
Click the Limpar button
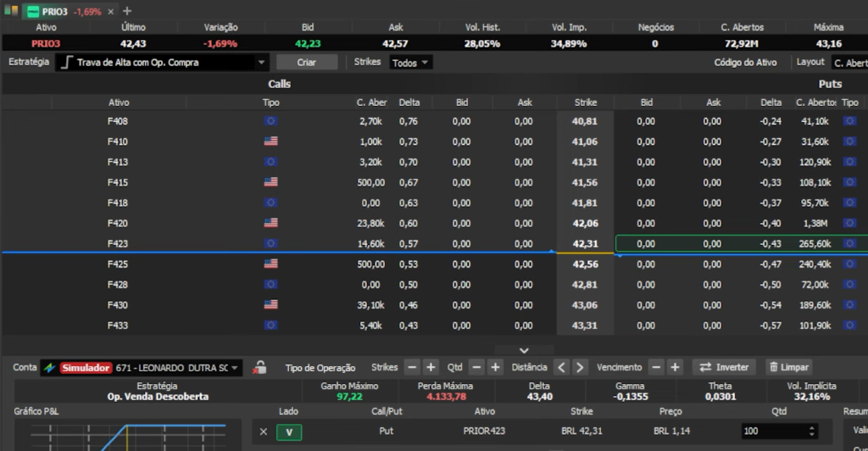tap(789, 367)
